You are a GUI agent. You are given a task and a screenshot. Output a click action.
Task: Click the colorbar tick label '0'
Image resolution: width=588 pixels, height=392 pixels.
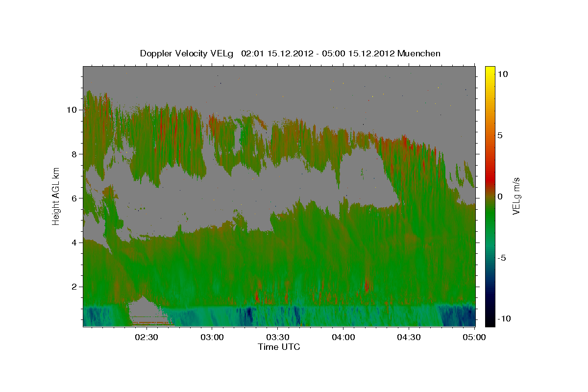(500, 196)
